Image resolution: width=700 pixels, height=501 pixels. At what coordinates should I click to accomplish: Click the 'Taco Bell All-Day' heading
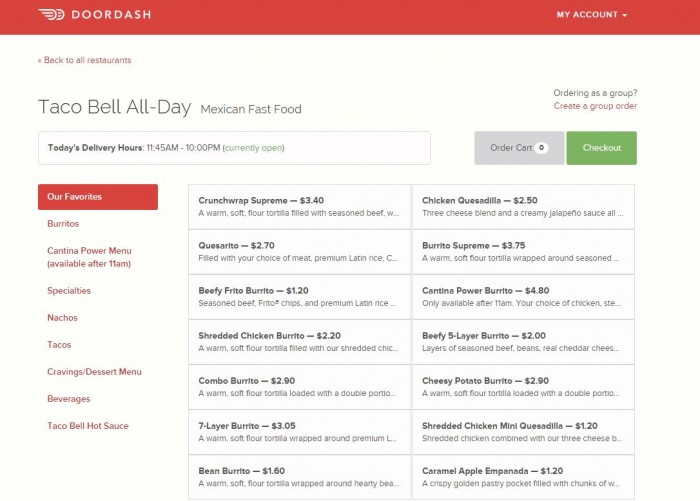point(115,107)
